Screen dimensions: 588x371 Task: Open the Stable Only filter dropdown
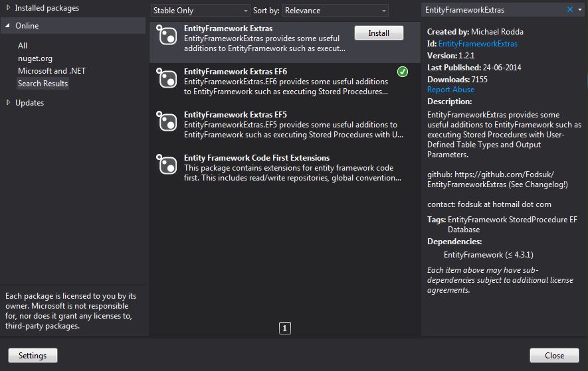point(200,11)
